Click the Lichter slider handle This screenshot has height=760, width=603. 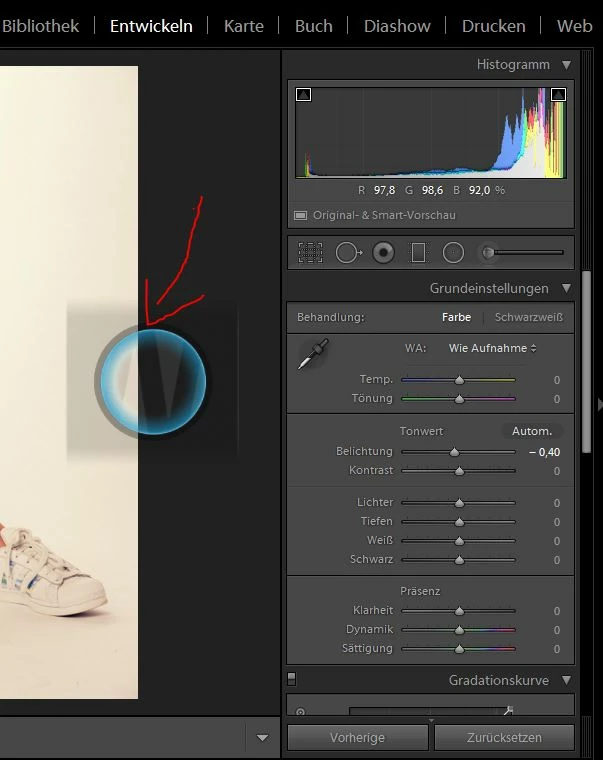[x=459, y=503]
